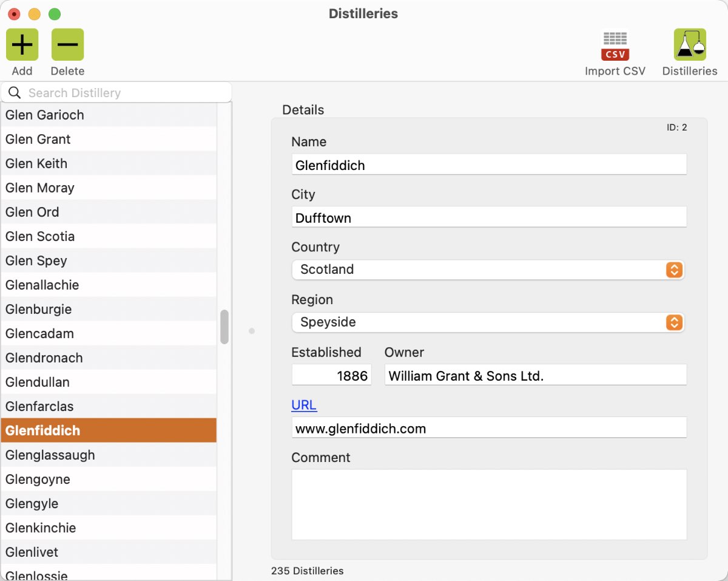This screenshot has width=728, height=581.
Task: Click the Name field containing Glenfiddich
Action: pos(489,165)
